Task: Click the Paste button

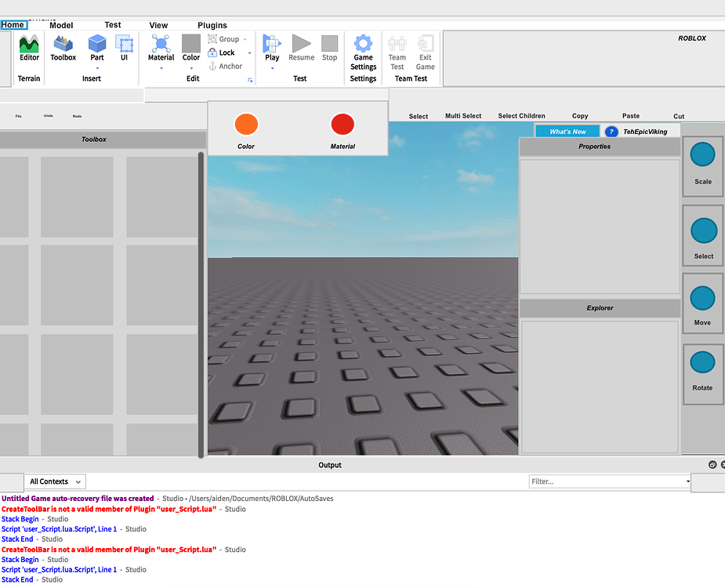Action: pyautogui.click(x=631, y=116)
